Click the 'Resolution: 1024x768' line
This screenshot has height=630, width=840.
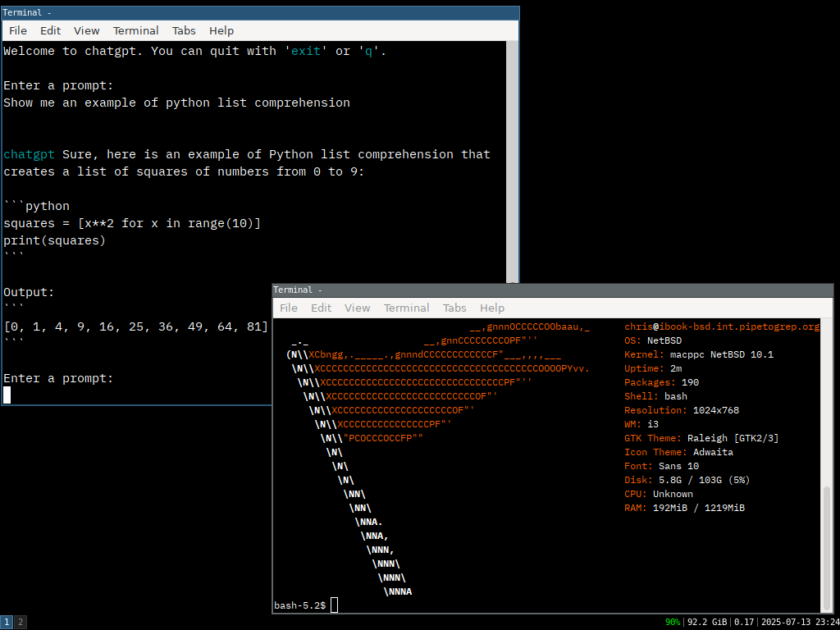tap(682, 410)
